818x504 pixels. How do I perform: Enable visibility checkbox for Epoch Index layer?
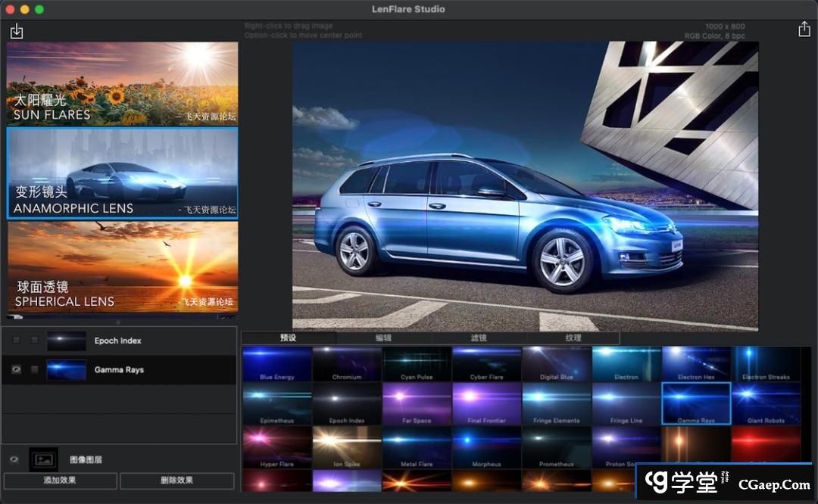point(16,341)
